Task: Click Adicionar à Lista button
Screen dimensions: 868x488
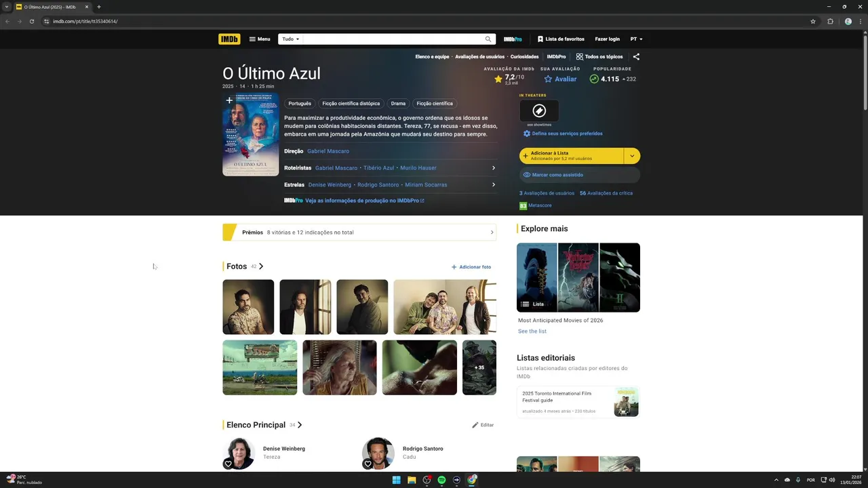Action: click(571, 156)
